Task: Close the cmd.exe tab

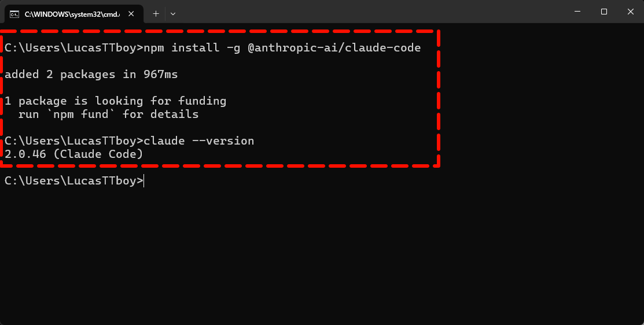Action: point(134,13)
